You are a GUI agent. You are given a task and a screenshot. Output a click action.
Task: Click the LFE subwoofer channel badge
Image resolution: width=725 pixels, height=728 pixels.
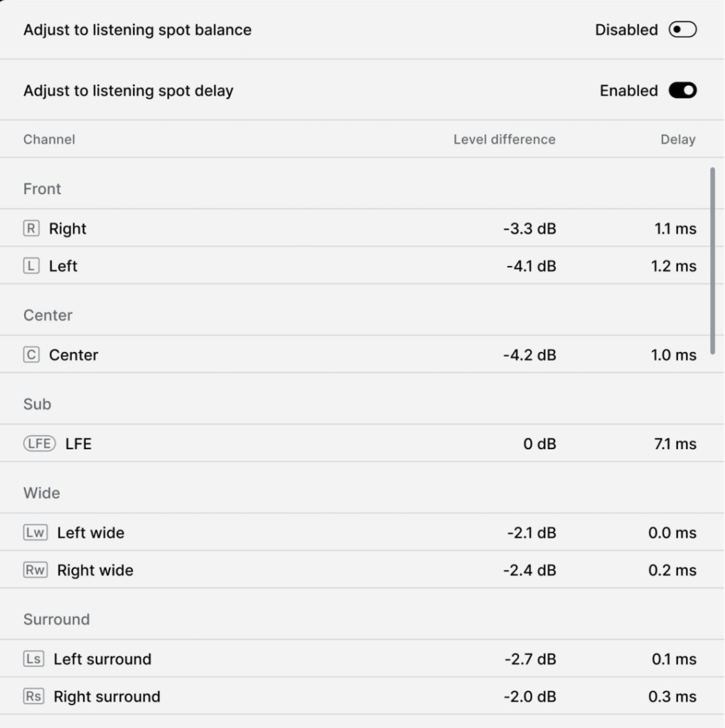point(39,444)
